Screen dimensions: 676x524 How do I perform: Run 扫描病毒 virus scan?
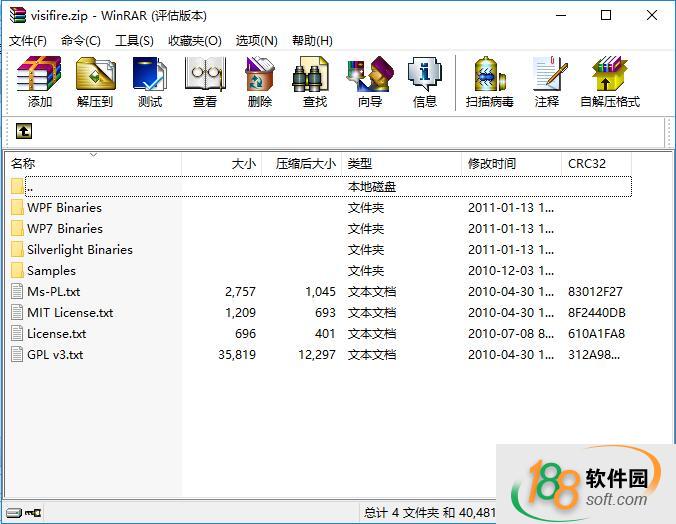click(490, 80)
